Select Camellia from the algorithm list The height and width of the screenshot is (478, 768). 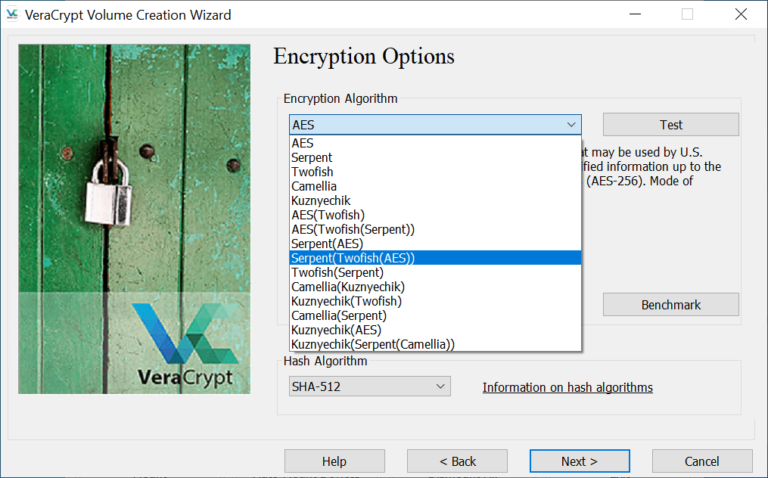(x=435, y=186)
